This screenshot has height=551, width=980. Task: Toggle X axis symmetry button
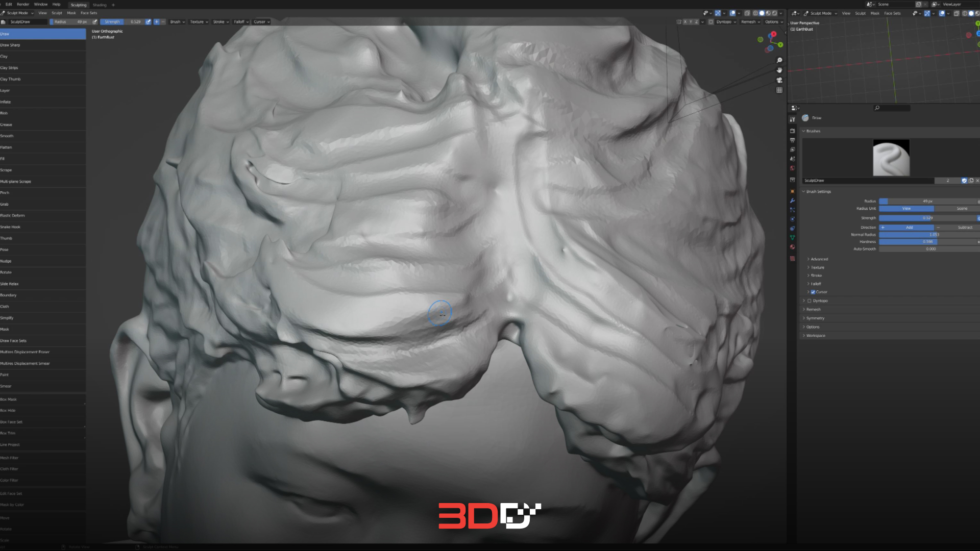pyautogui.click(x=685, y=22)
